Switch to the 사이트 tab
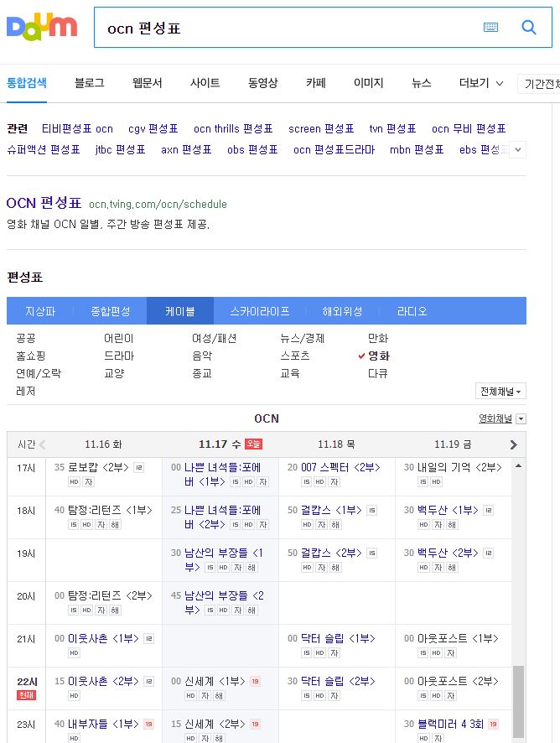The height and width of the screenshot is (743, 560). coord(205,83)
